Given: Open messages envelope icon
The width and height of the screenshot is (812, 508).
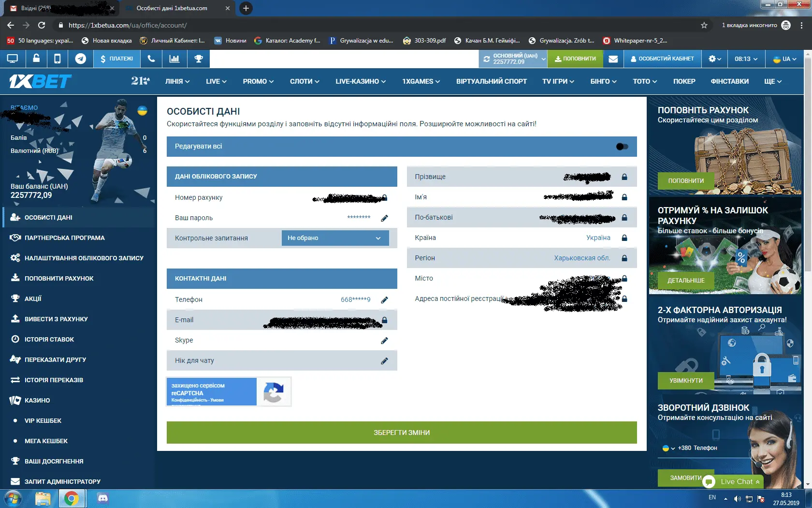Looking at the screenshot, I should pos(613,59).
